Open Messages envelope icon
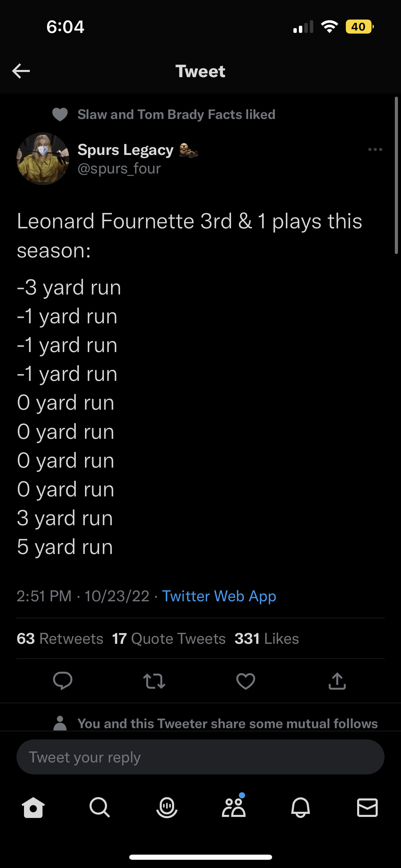This screenshot has height=868, width=401. click(x=367, y=808)
